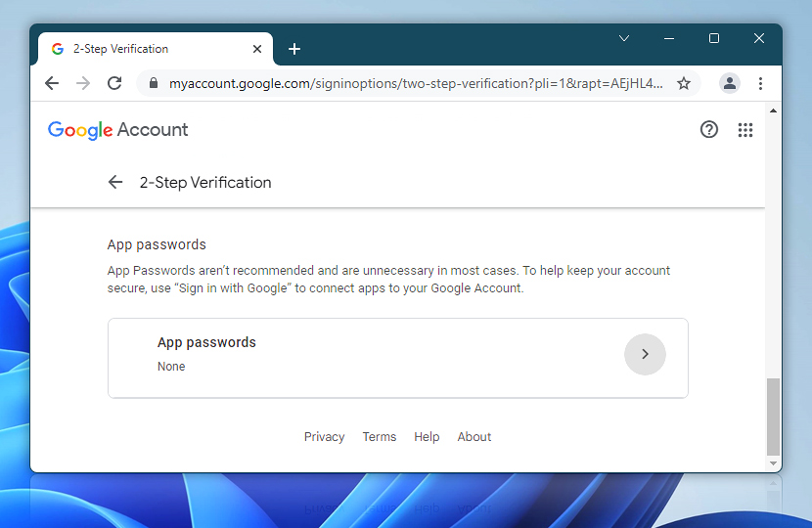Click the lock icon in address bar

coord(153,84)
